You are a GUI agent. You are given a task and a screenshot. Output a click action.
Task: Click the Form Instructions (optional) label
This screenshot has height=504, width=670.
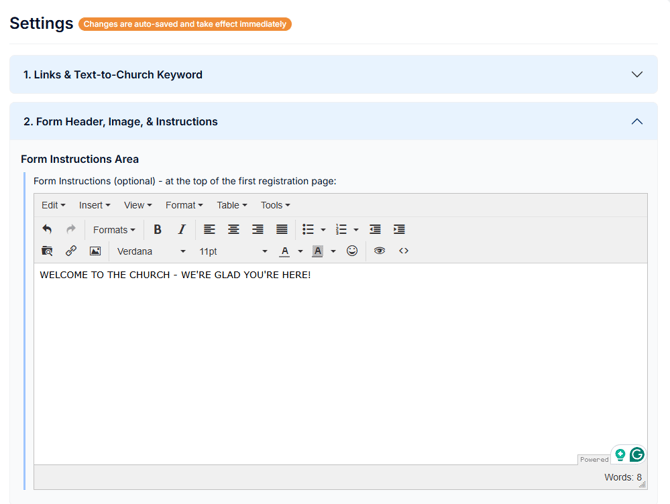185,181
